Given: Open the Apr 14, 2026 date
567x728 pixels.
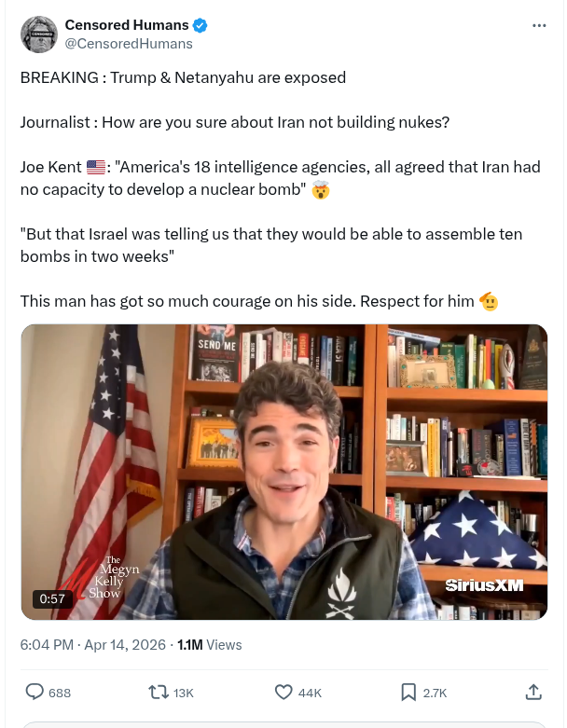Looking at the screenshot, I should click(125, 645).
